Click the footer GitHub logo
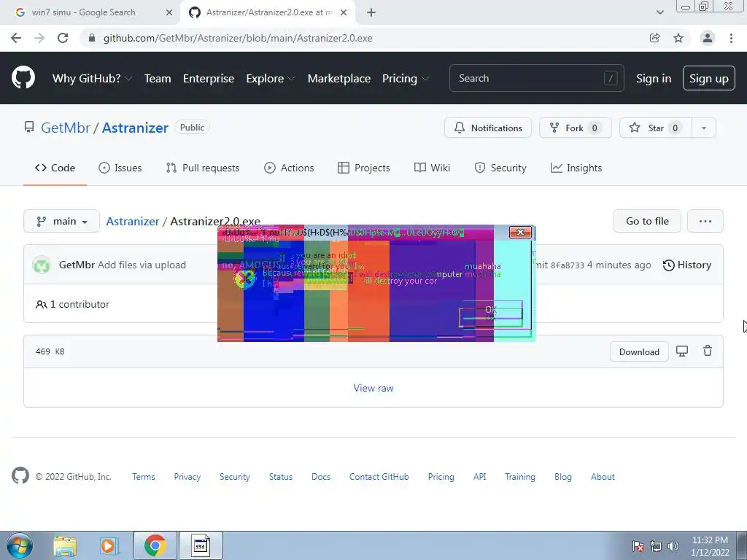 click(x=20, y=475)
